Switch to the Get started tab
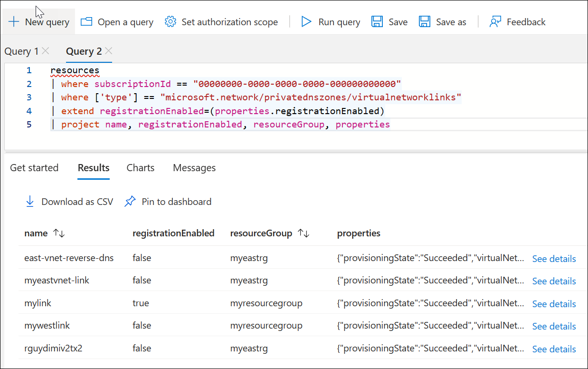 click(34, 168)
